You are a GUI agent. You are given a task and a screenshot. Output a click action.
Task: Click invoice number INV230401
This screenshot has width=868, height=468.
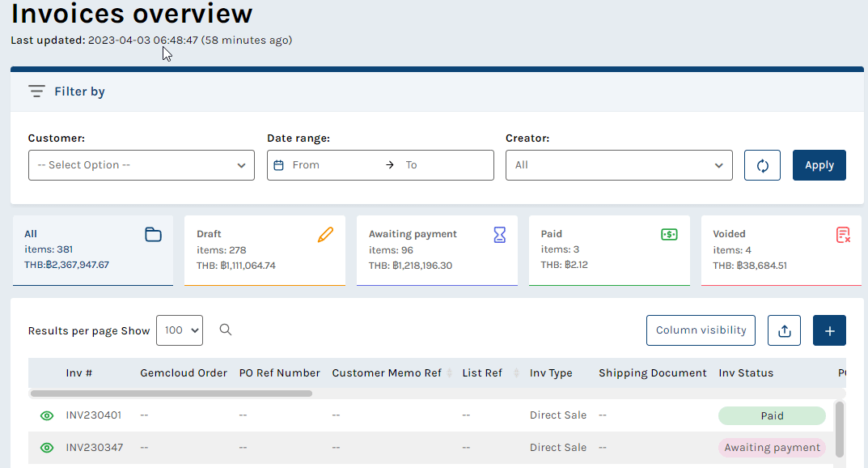94,415
